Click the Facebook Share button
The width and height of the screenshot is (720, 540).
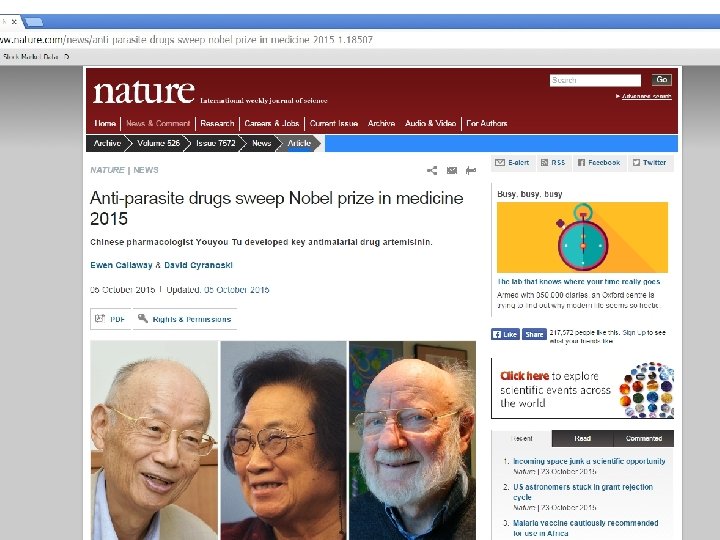tap(534, 334)
